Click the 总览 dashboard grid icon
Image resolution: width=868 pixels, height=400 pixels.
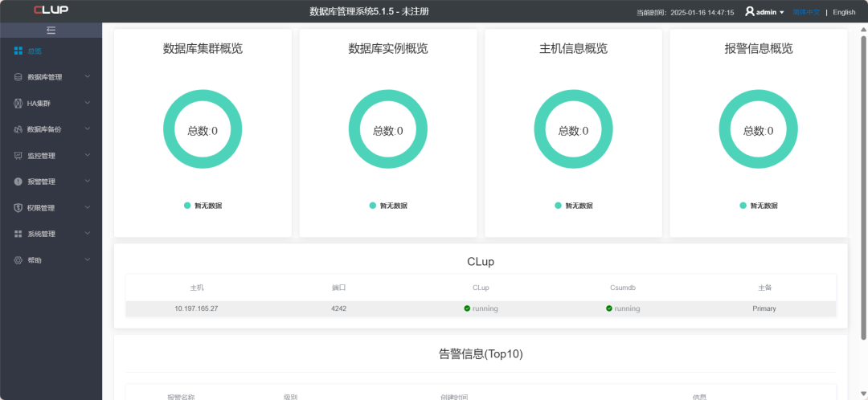pos(18,51)
